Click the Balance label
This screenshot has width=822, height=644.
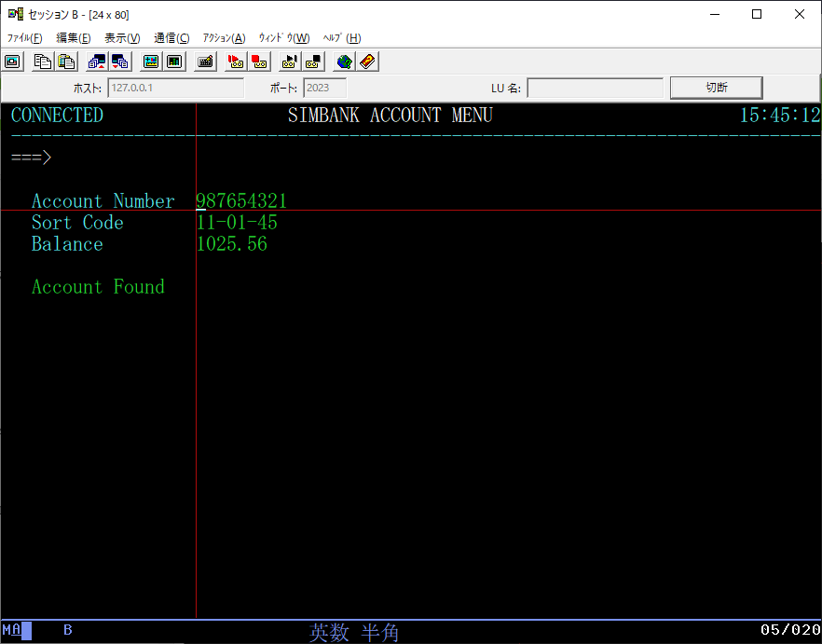[67, 244]
